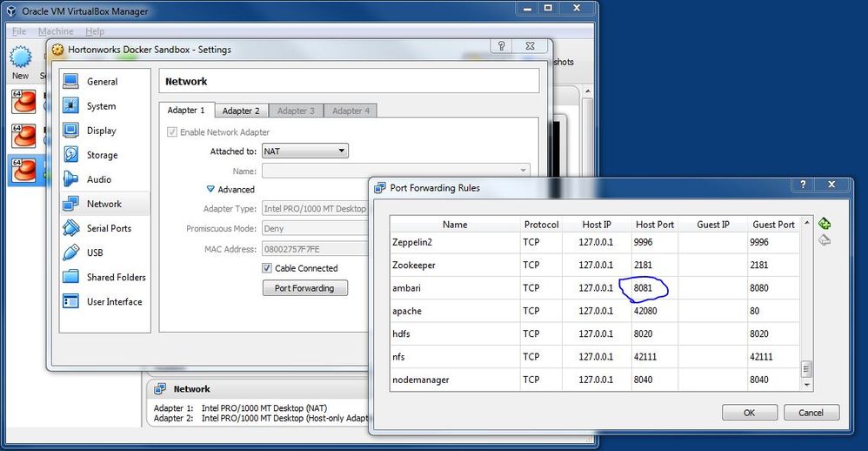Switch to the Adapter 2 tab
Image resolution: width=868 pixels, height=451 pixels.
[x=241, y=111]
